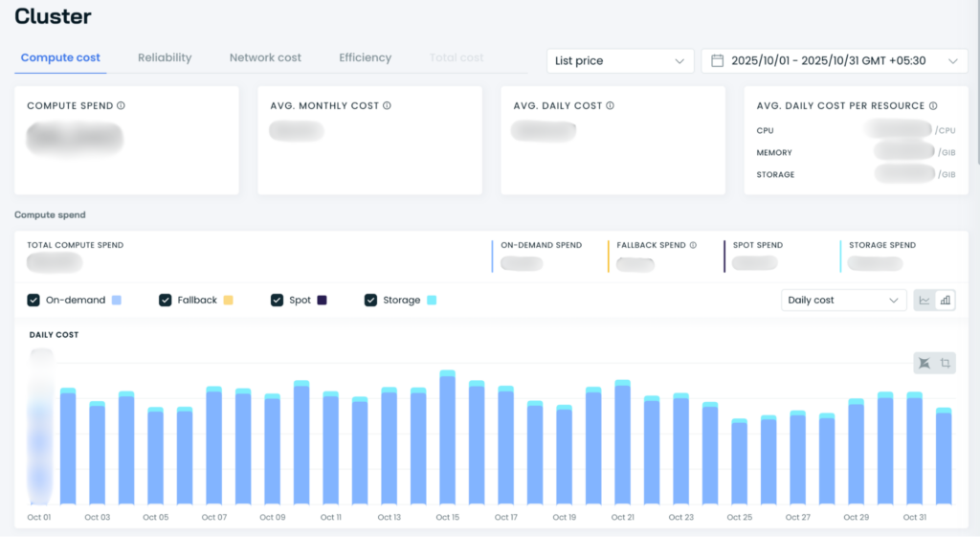Switch to the Reliability tab
The width and height of the screenshot is (980, 537).
165,57
